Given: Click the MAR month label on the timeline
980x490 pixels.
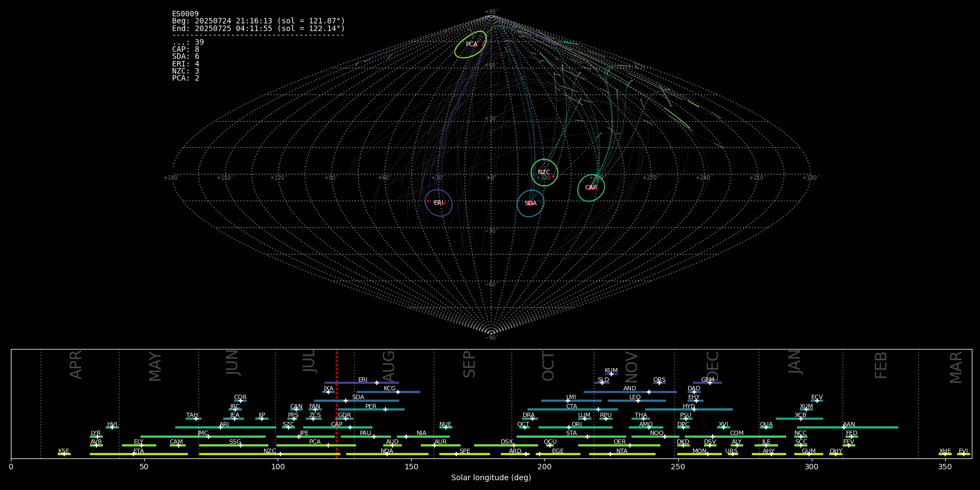Looking at the screenshot, I should (955, 367).
